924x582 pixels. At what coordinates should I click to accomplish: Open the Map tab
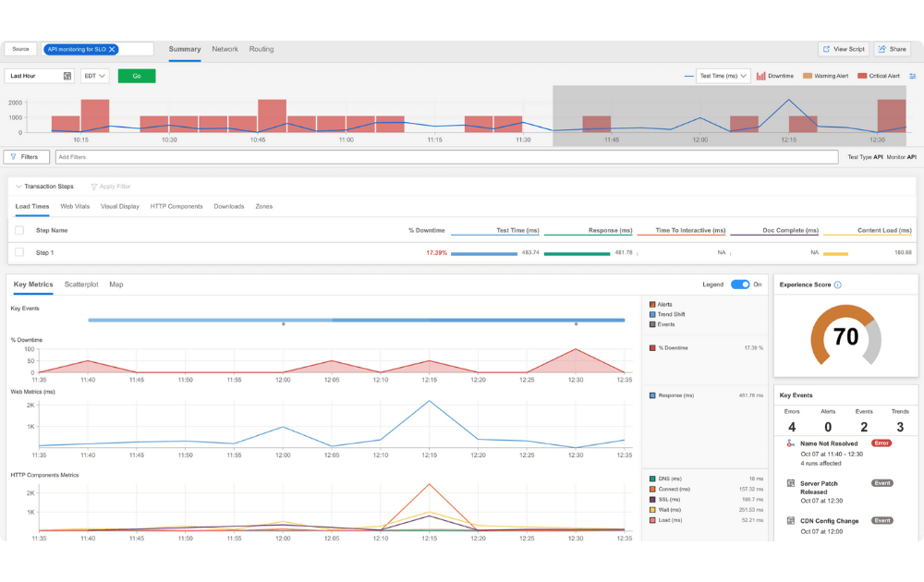(116, 285)
